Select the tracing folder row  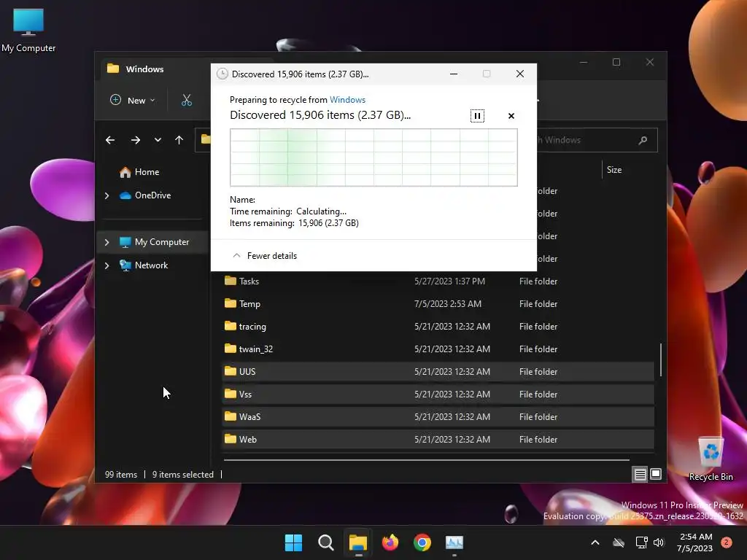coord(438,326)
